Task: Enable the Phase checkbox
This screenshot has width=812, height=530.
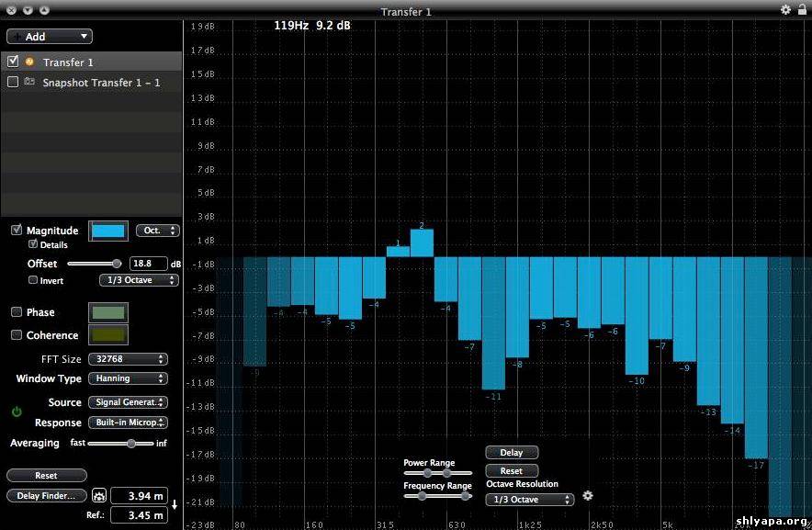Action: pos(17,312)
